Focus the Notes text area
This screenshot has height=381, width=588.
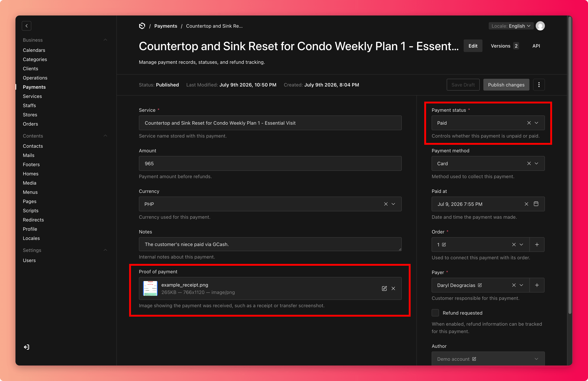click(270, 244)
